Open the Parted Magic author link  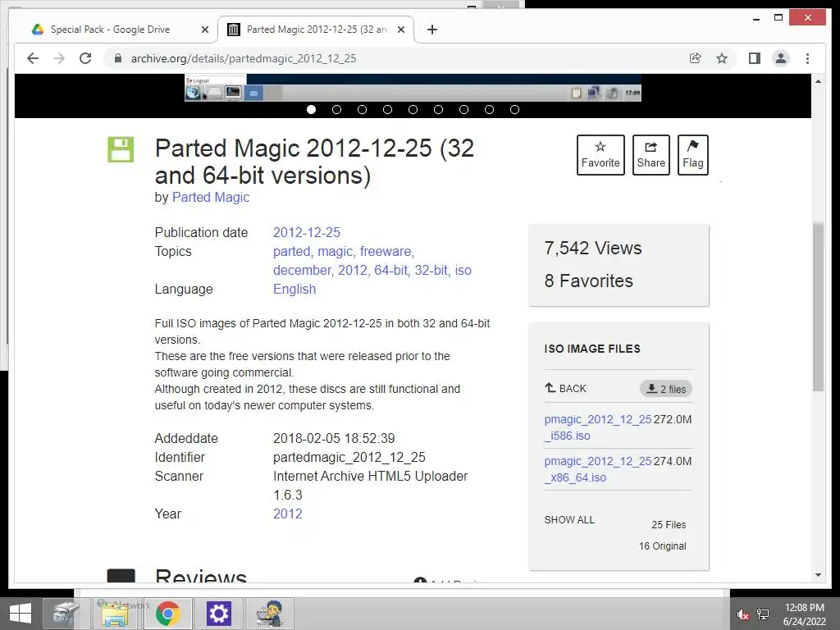tap(211, 197)
